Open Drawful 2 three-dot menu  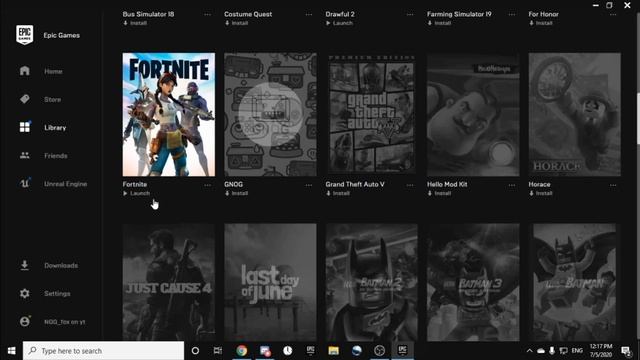coord(410,15)
